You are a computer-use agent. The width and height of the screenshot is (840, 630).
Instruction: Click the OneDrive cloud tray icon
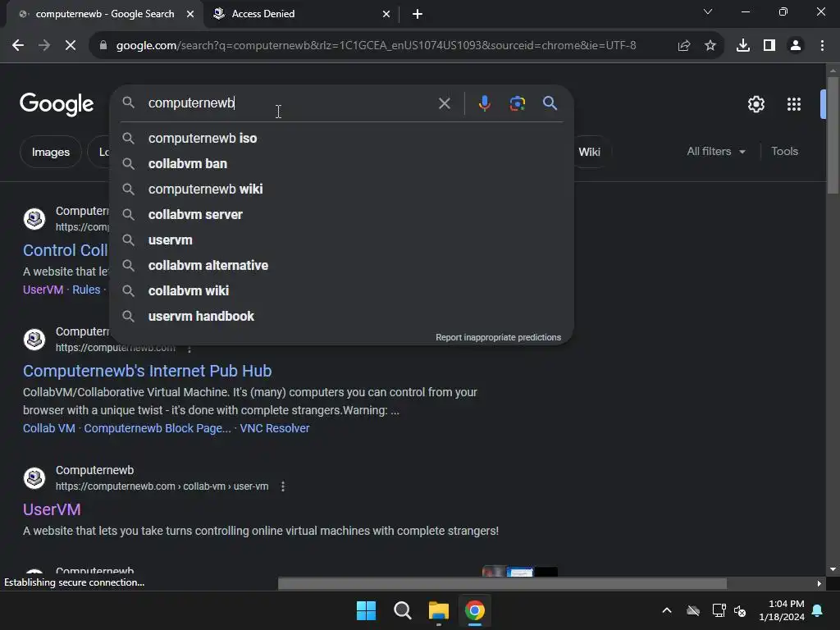coord(693,610)
